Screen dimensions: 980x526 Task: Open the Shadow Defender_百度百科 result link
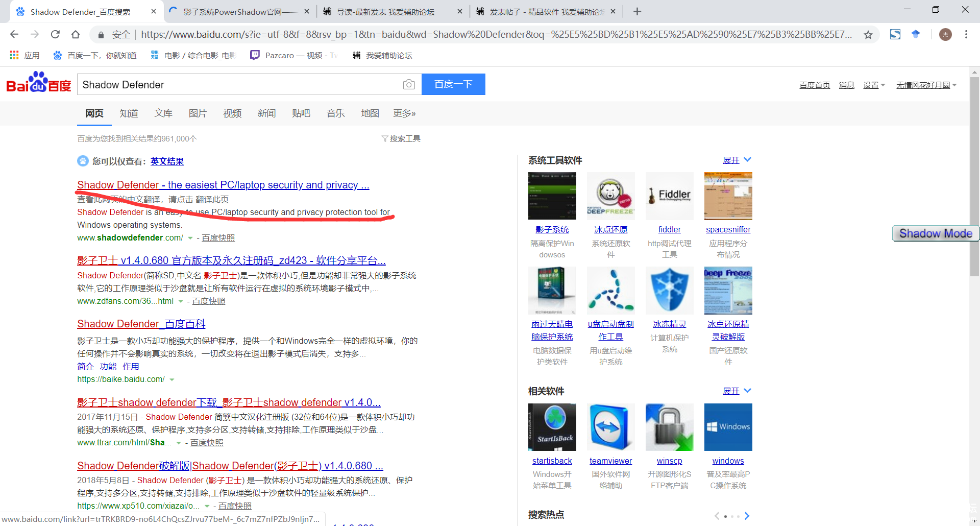pos(141,324)
